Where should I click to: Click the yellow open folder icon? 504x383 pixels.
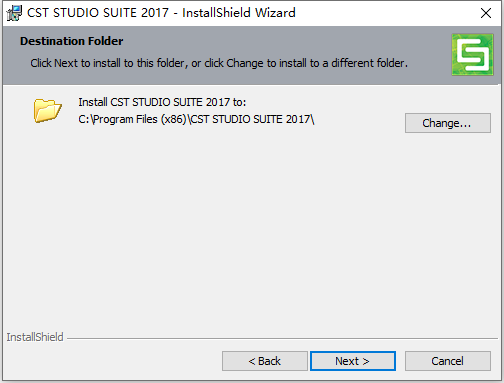tap(47, 110)
